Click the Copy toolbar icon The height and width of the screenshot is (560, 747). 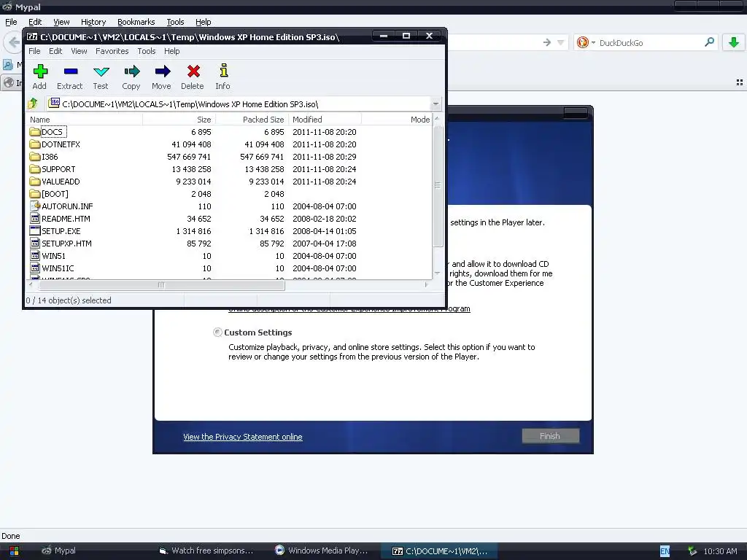point(132,71)
